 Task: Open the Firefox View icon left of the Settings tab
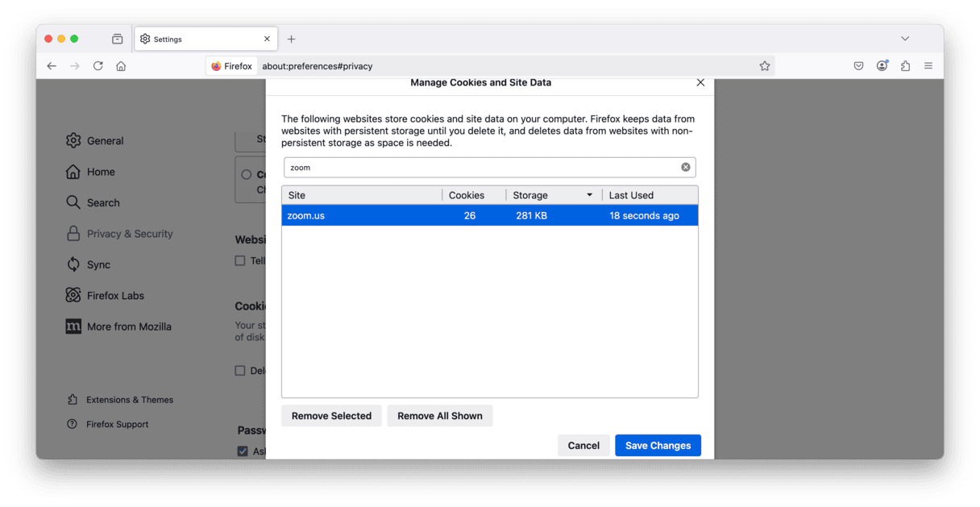[x=118, y=39]
